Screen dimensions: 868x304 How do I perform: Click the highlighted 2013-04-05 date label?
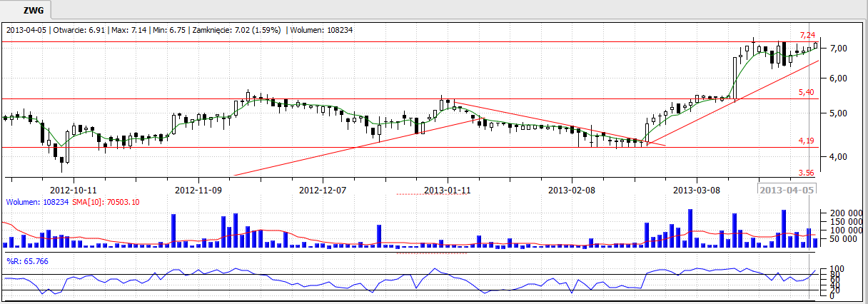(x=788, y=190)
